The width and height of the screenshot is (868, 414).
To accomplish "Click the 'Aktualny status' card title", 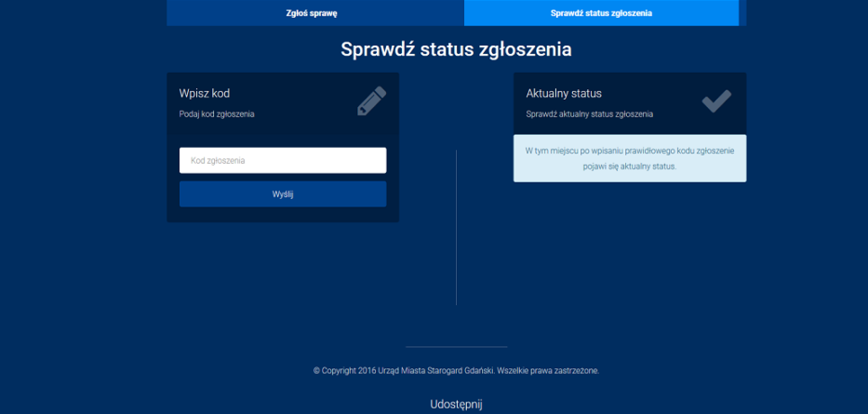I will [x=564, y=94].
